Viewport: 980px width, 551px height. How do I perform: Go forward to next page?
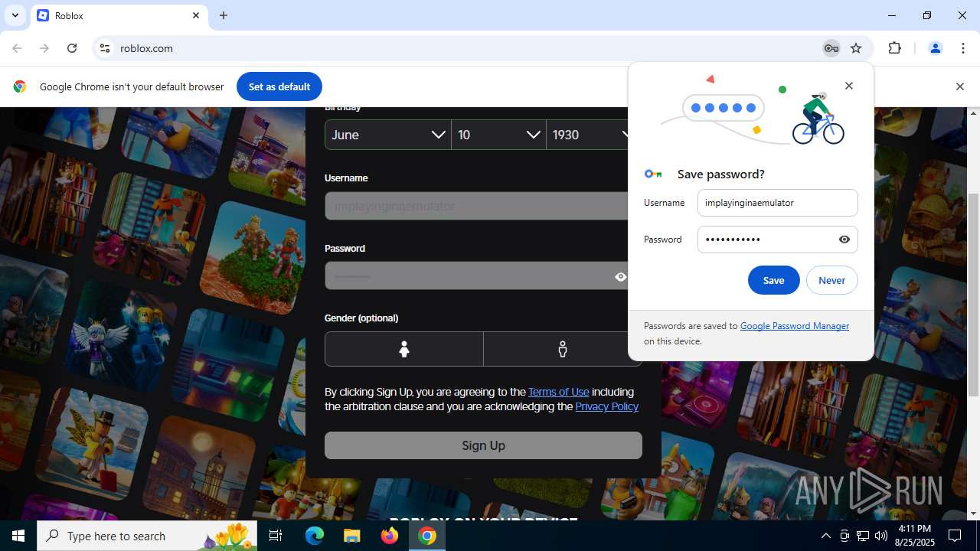click(44, 48)
